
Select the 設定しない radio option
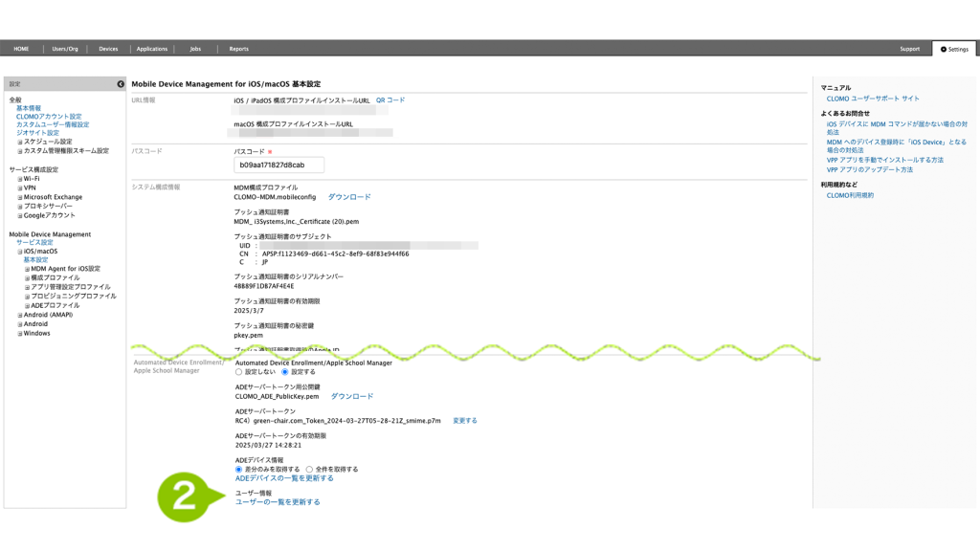point(238,372)
